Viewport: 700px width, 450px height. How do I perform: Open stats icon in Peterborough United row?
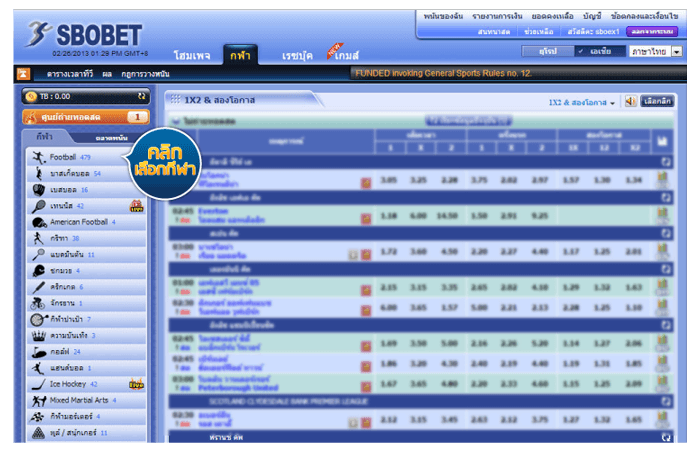click(662, 383)
